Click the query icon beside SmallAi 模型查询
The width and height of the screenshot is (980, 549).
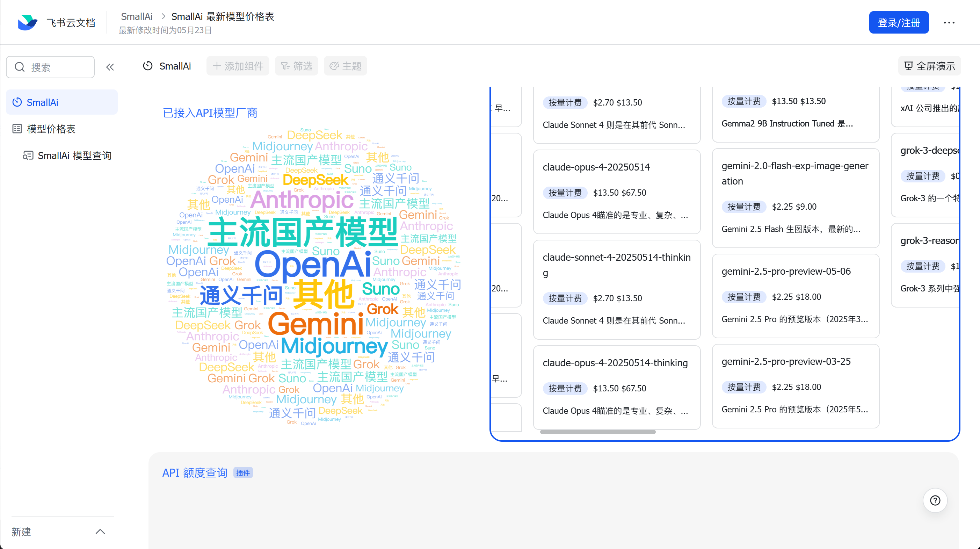tap(28, 155)
